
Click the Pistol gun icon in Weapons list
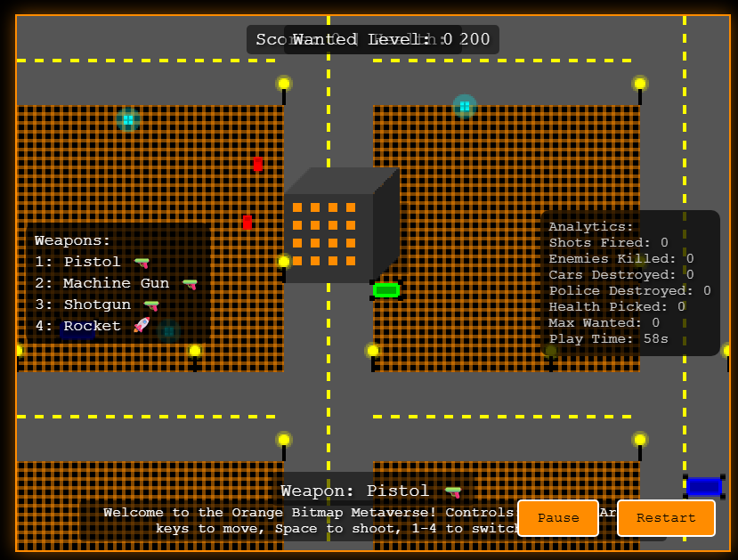coord(142,263)
